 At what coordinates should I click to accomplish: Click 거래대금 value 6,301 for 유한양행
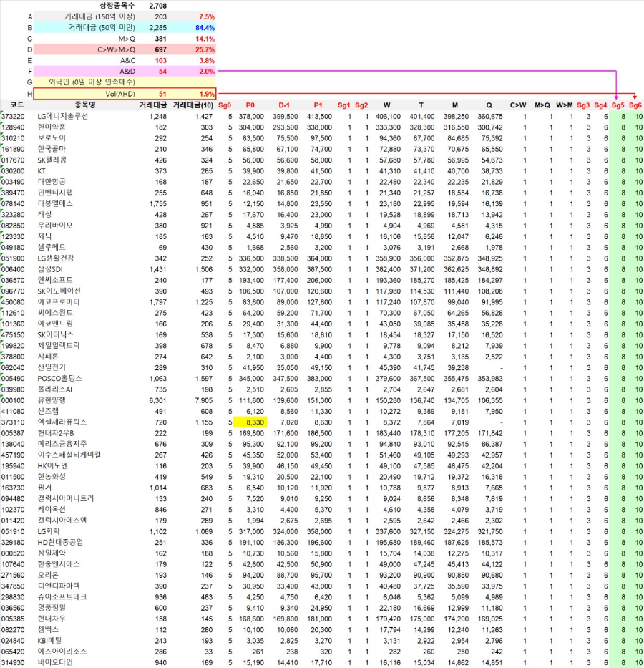tap(157, 400)
